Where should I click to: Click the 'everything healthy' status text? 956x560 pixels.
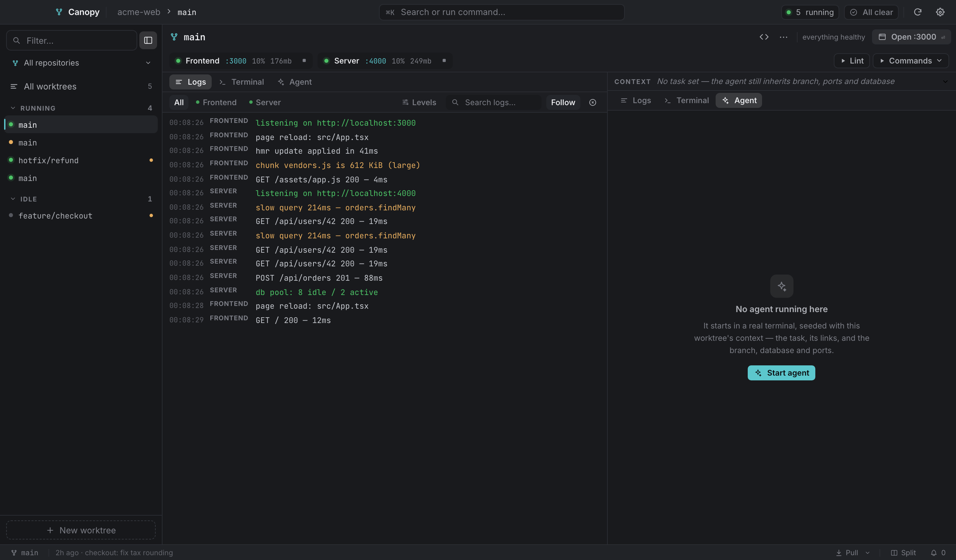833,37
